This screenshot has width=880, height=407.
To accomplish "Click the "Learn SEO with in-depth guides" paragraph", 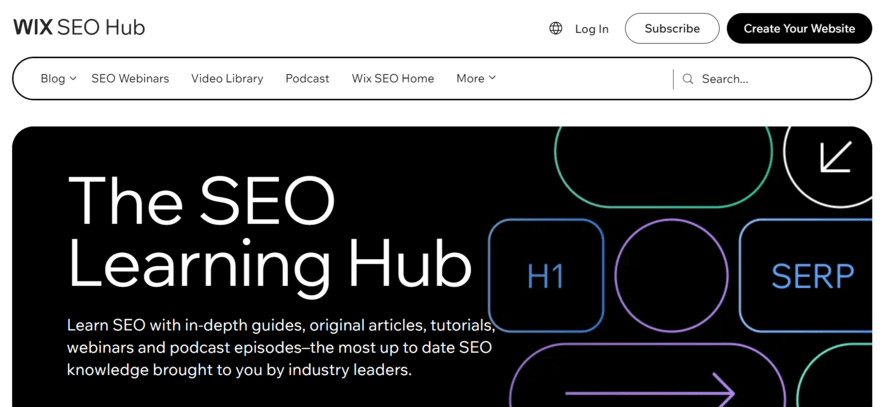I will (281, 347).
